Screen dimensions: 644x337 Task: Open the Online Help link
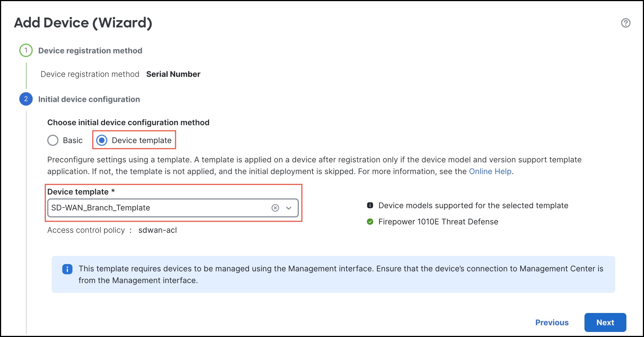tap(490, 171)
